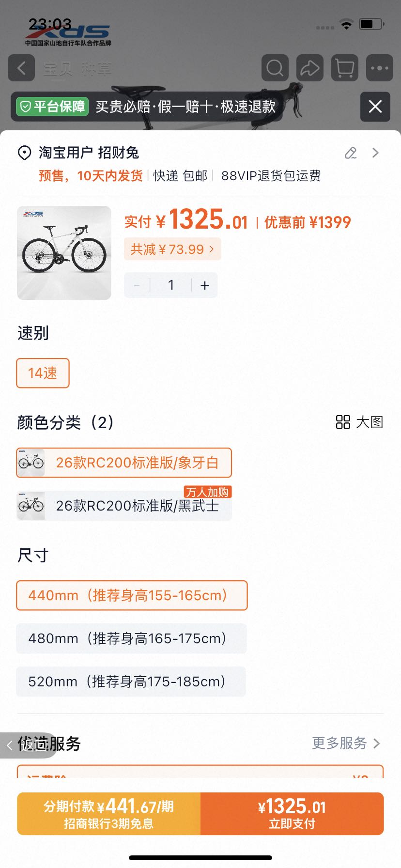Choose 分期付款 installment payment button
Image resolution: width=401 pixels, height=868 pixels.
tap(109, 814)
